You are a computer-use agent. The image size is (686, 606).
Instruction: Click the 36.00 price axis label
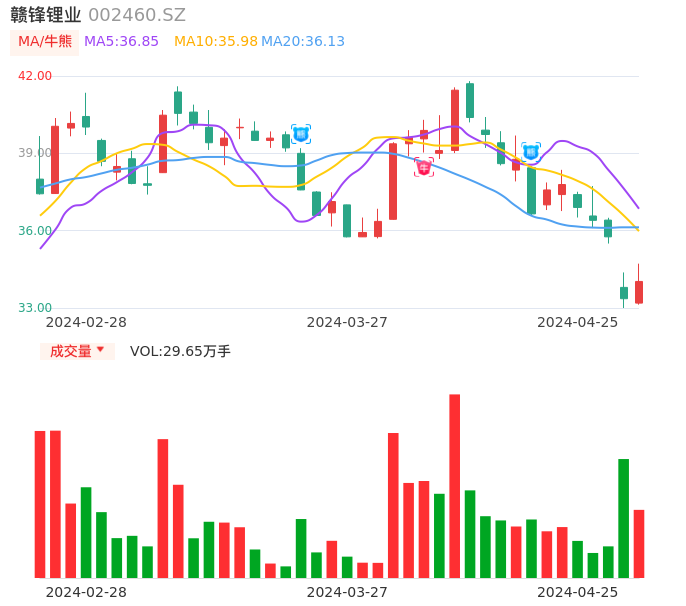click(35, 230)
